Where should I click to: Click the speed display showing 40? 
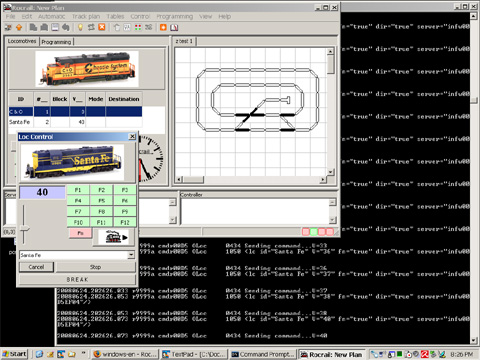point(42,192)
